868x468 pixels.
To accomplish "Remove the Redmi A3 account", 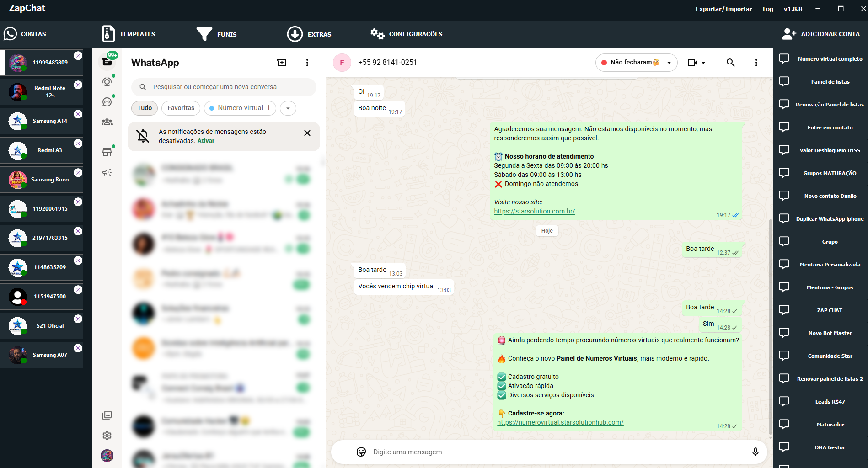I will (x=78, y=143).
